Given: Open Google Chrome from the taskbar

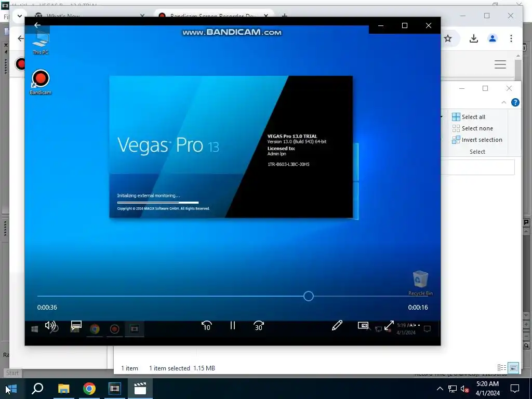Looking at the screenshot, I should (89, 389).
